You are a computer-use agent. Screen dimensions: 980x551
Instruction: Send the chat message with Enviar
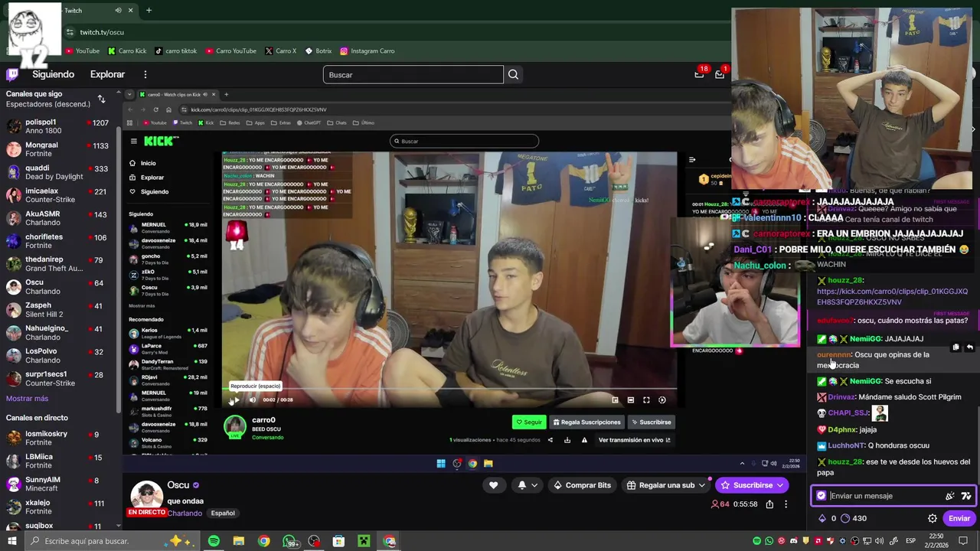pyautogui.click(x=959, y=518)
